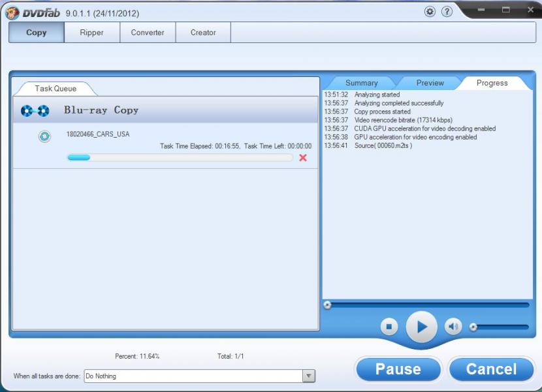Select the Blu-ray Copy header row
This screenshot has height=392, width=542.
point(166,110)
